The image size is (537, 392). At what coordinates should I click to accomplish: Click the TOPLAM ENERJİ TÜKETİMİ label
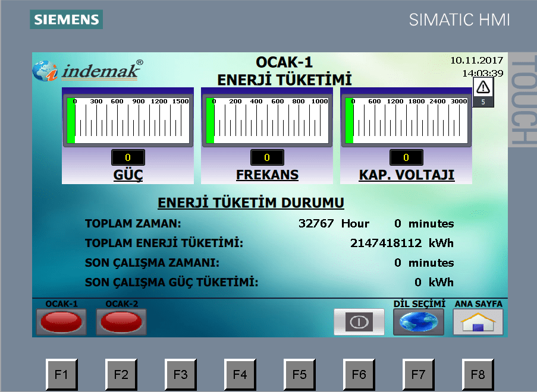164,243
